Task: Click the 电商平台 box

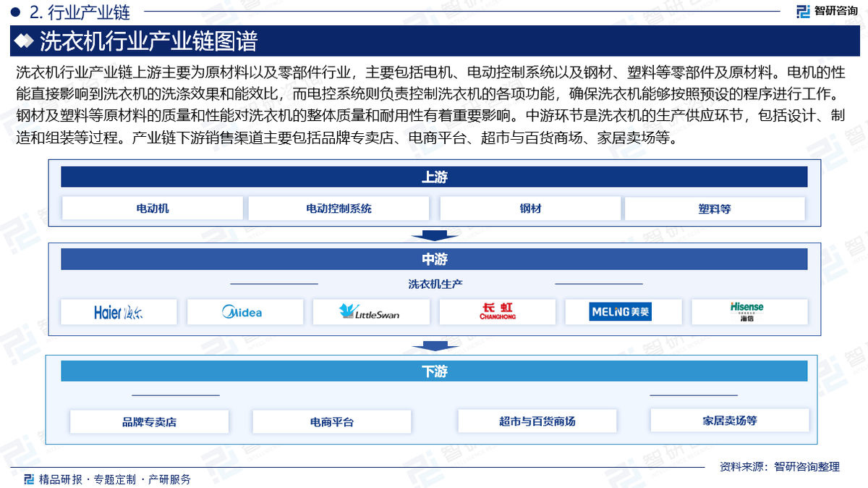Action: (x=332, y=421)
